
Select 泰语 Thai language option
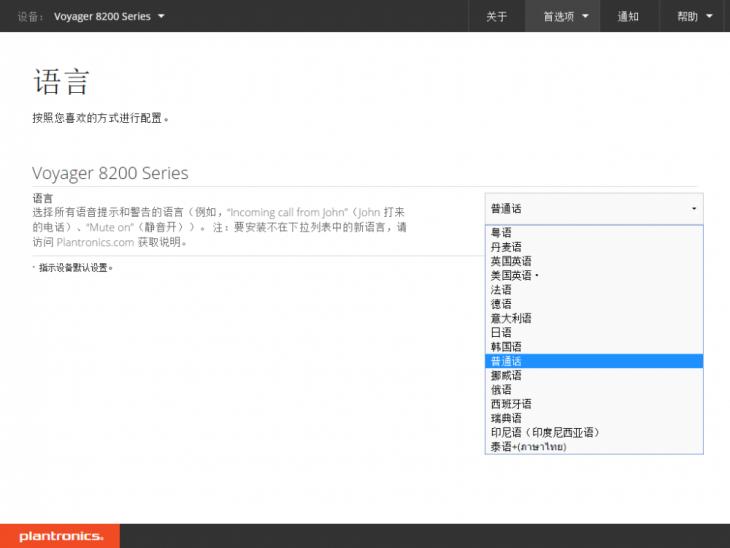(x=594, y=447)
